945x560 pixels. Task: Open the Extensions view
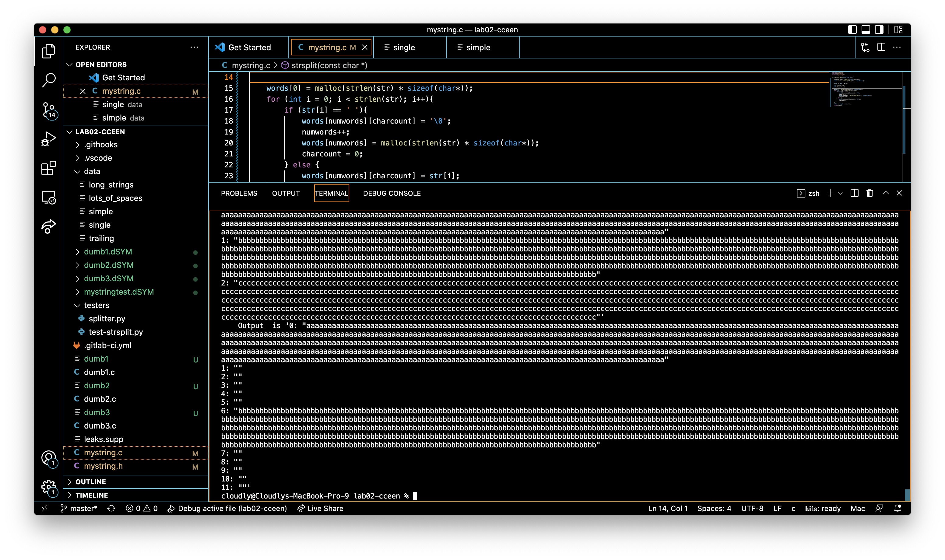pyautogui.click(x=49, y=168)
